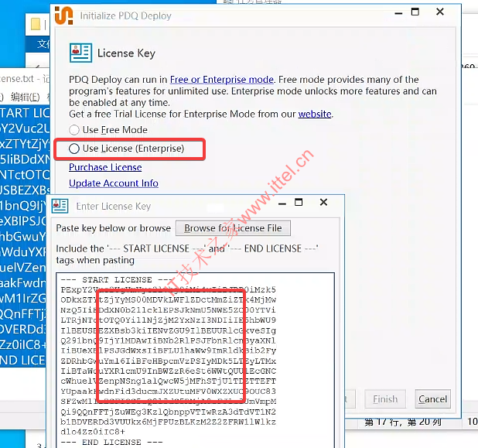Click '--- START LICENSE ---' line in key box
Image resolution: width=478 pixels, height=448 pixels.
pyautogui.click(x=117, y=279)
